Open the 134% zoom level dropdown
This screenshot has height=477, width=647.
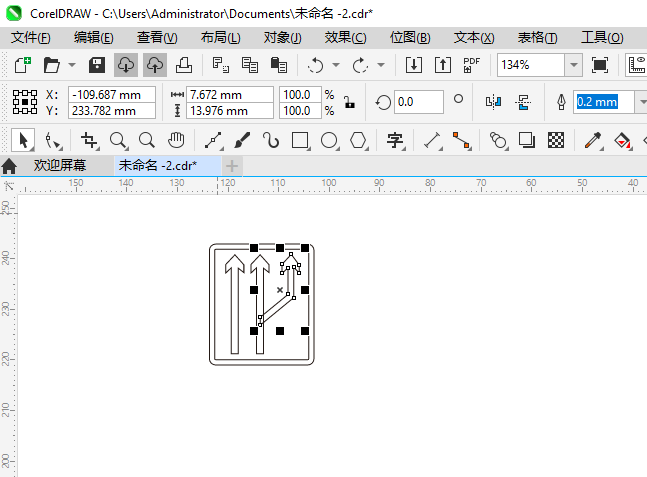click(573, 65)
